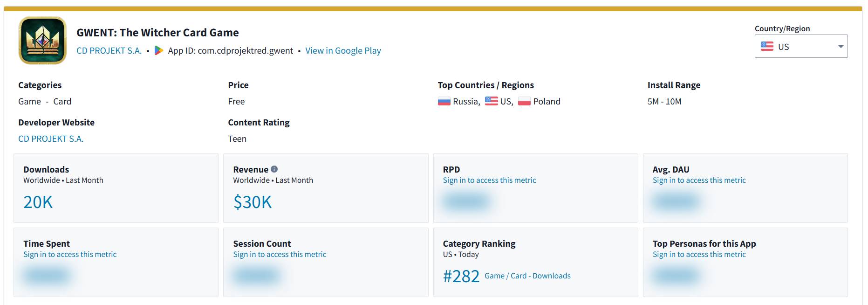Screen dimensions: 868x305
Task: Click the Russia flag icon
Action: click(x=444, y=101)
